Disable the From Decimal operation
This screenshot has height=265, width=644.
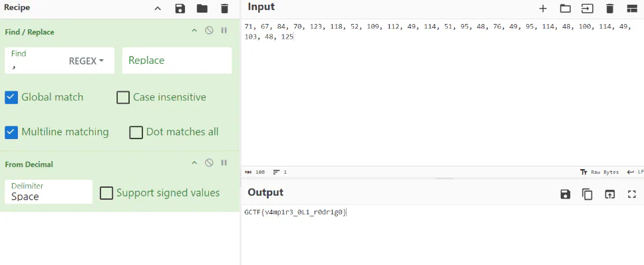209,163
